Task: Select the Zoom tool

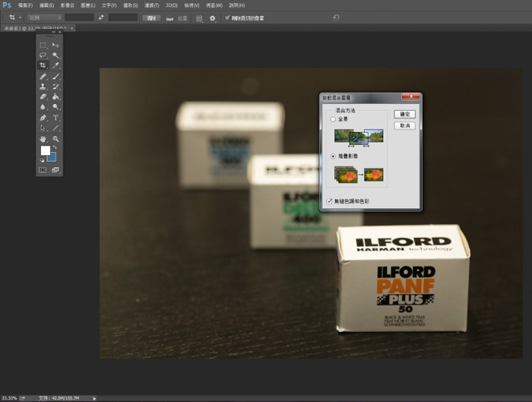Action: (x=55, y=139)
